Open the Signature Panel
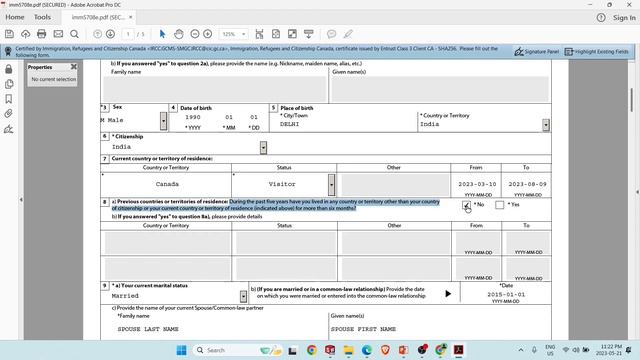 coord(536,51)
